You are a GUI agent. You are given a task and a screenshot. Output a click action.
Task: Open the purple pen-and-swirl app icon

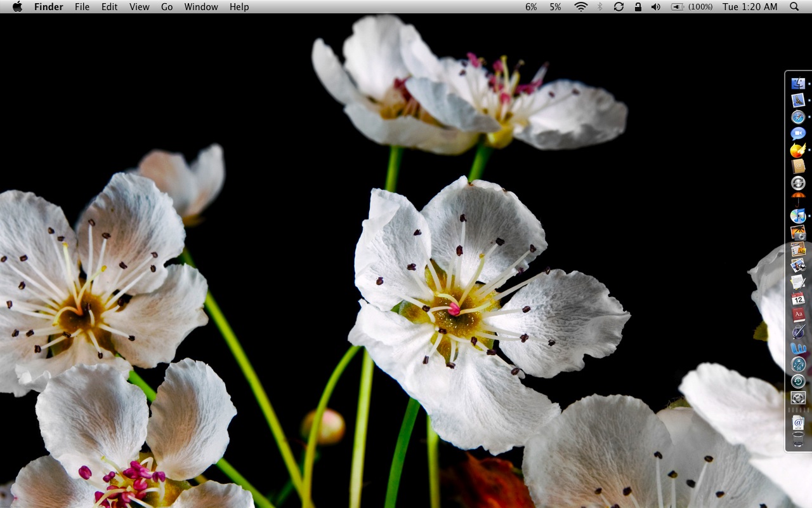[x=798, y=331]
